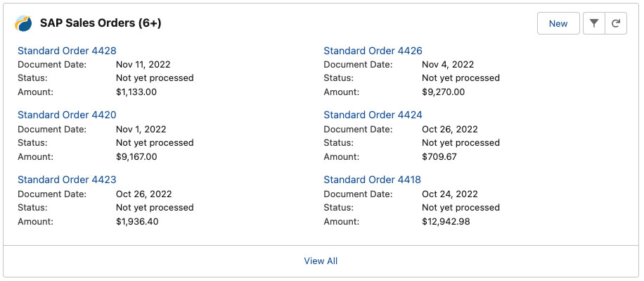Open Standard Order 4418
644x281 pixels.
372,180
